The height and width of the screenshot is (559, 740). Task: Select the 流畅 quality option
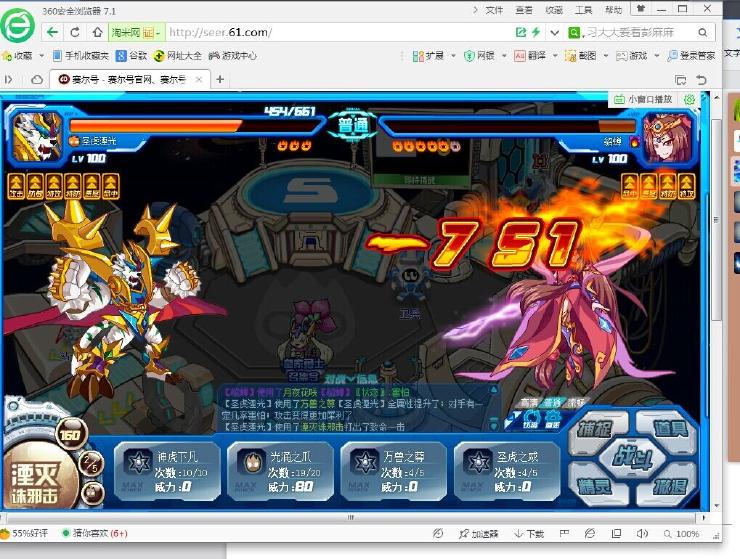pyautogui.click(x=576, y=403)
